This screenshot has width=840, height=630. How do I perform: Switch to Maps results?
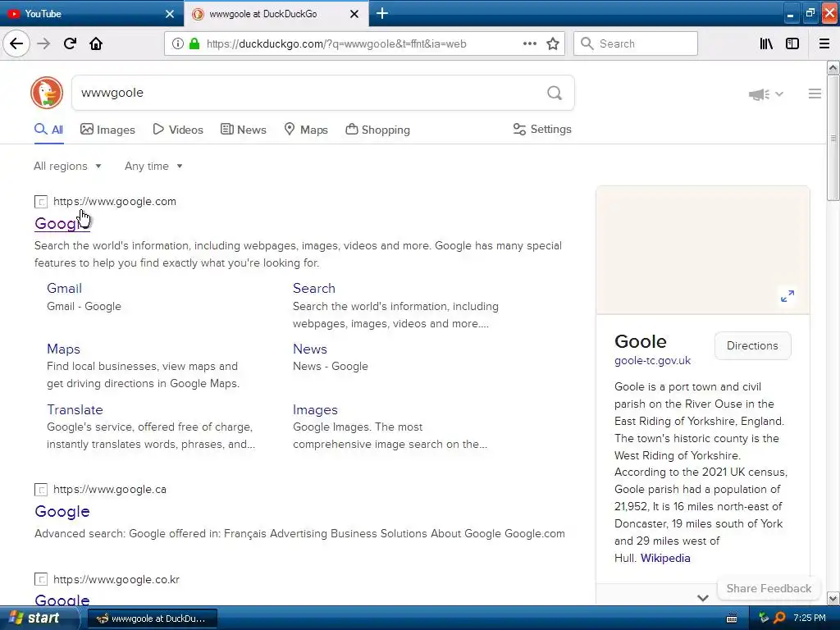coord(306,130)
